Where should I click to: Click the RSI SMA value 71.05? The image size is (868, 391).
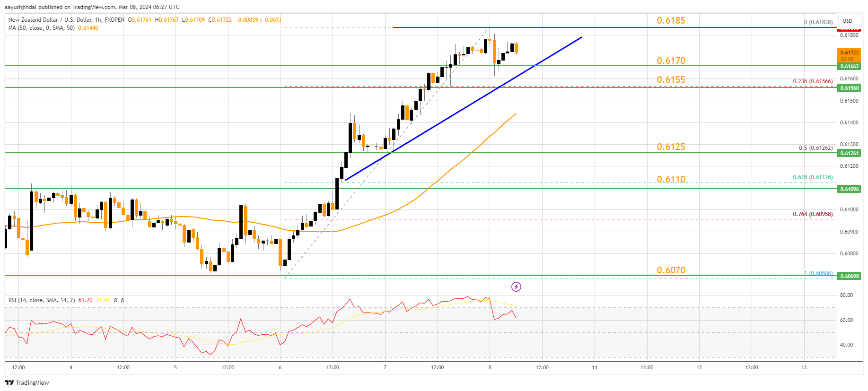tap(103, 300)
